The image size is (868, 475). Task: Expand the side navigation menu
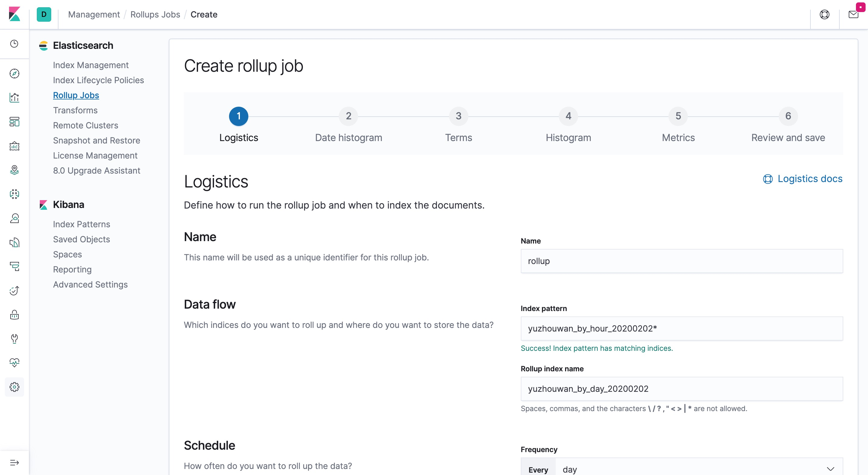[14, 463]
